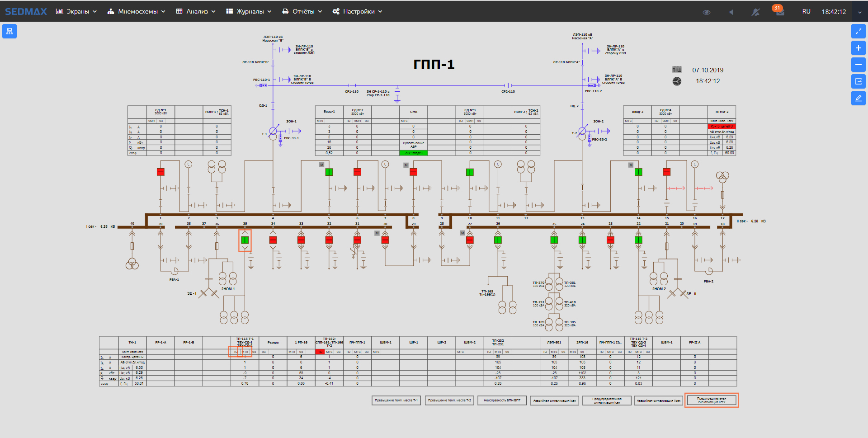Expand the Экраны dropdown menu
The image size is (868, 438).
pyautogui.click(x=76, y=11)
